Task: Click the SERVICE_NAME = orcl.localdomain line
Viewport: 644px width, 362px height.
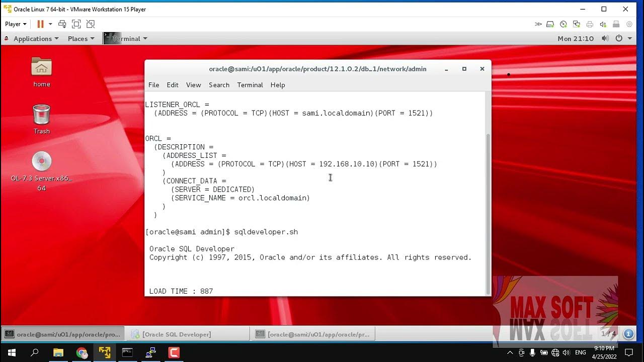Action: tap(240, 198)
